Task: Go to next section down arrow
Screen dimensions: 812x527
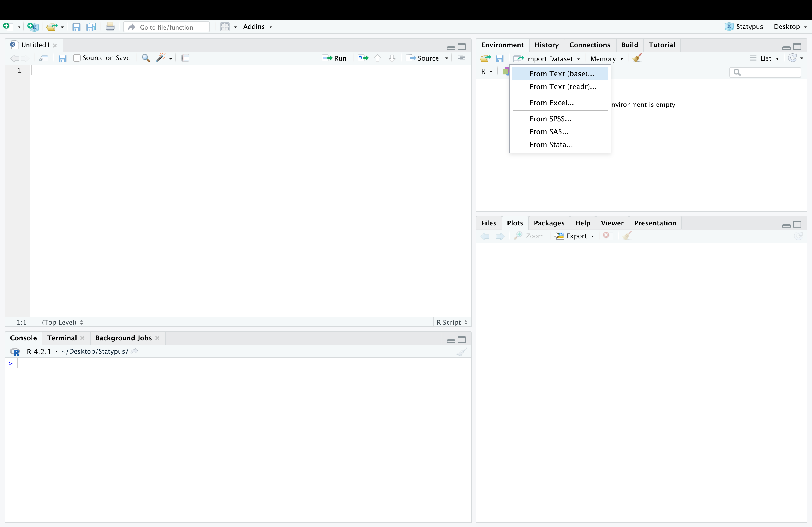Action: coord(392,58)
